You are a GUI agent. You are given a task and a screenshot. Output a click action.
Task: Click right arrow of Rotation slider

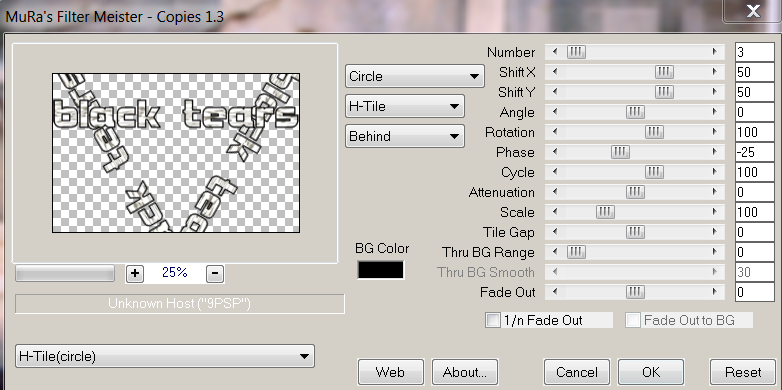(x=715, y=132)
